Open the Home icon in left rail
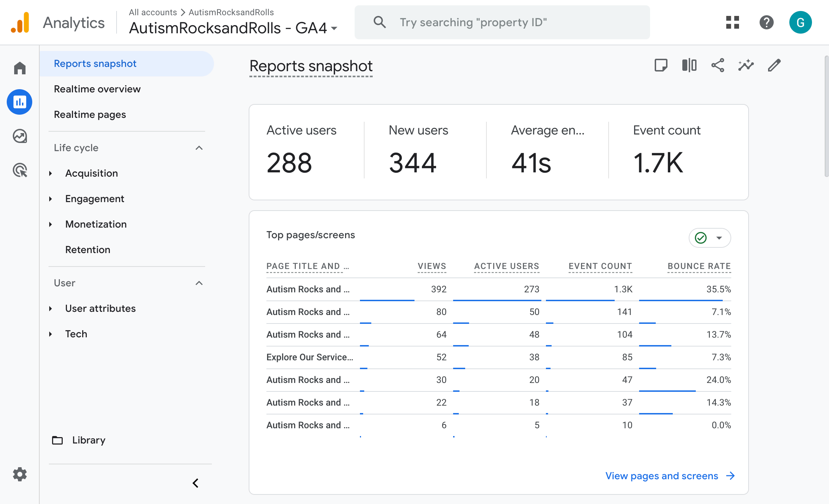This screenshot has width=829, height=504. pyautogui.click(x=20, y=68)
